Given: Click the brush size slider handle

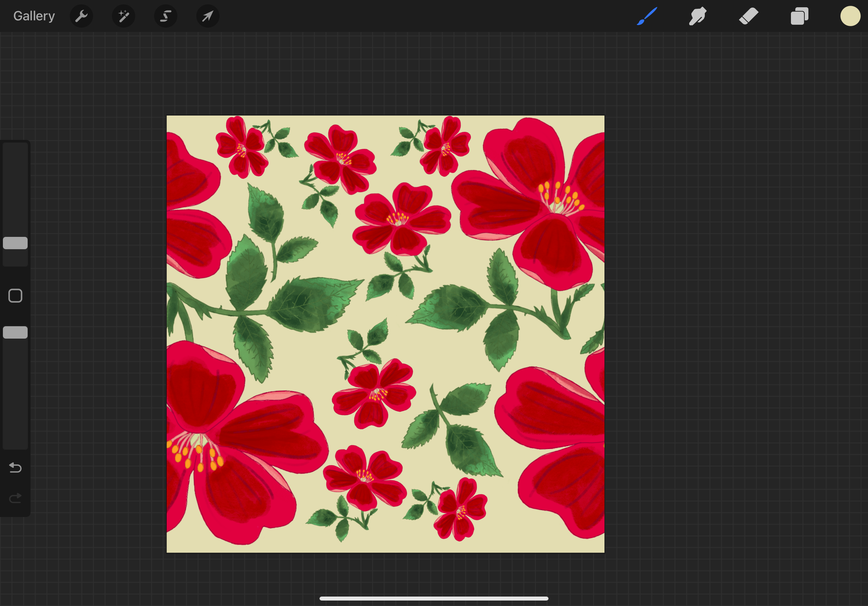Looking at the screenshot, I should (x=15, y=243).
